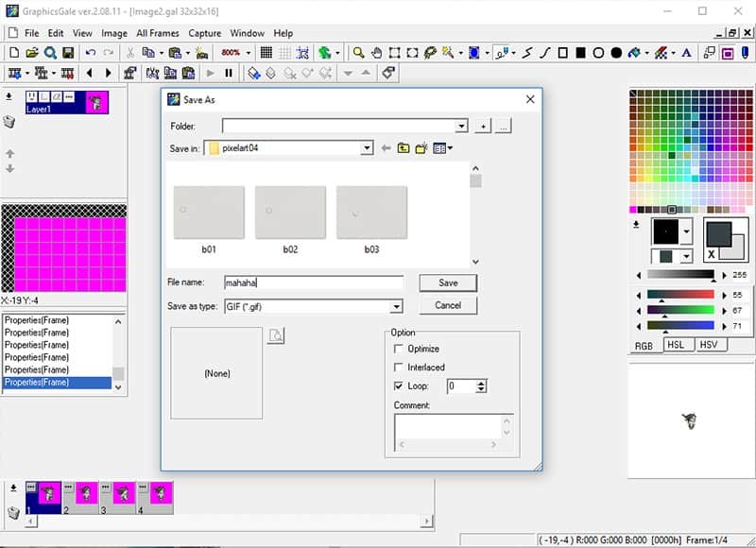
Task: Undo the last action
Action: click(x=90, y=53)
